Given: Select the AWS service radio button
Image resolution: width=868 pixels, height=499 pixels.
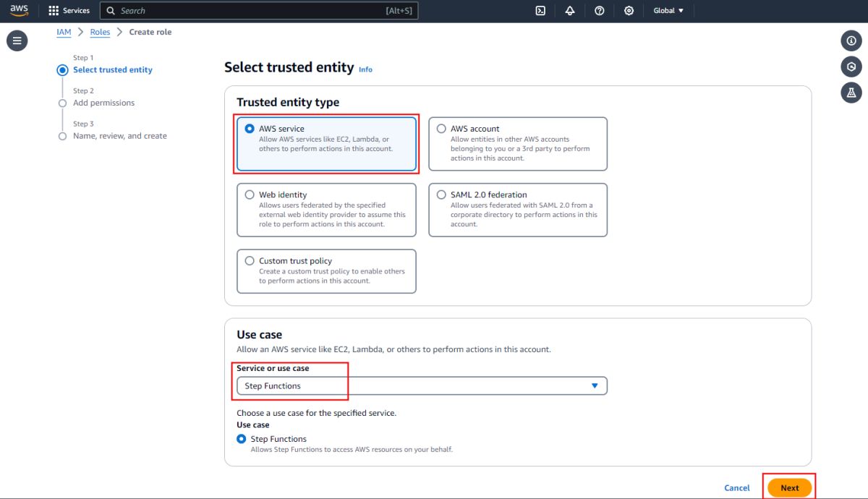Looking at the screenshot, I should click(x=250, y=129).
